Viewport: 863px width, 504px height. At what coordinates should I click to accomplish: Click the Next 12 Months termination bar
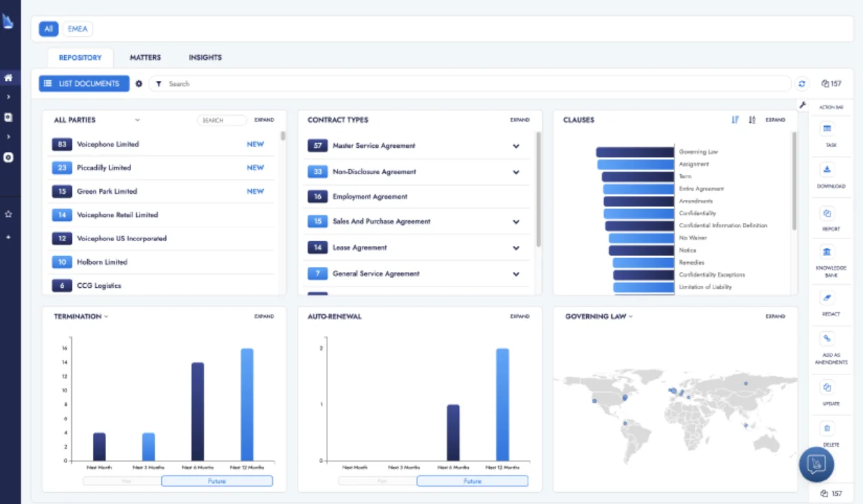[x=247, y=404]
